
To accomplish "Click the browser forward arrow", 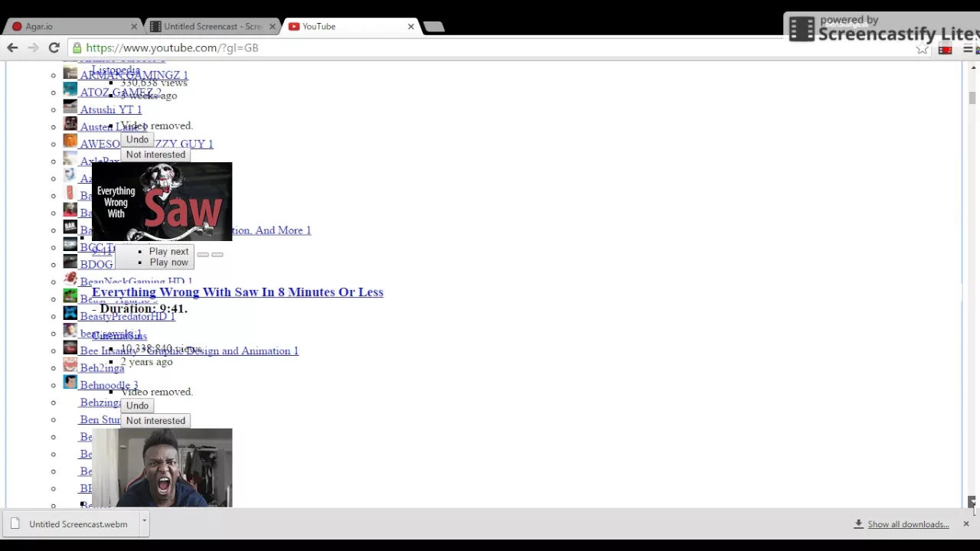I will [x=33, y=47].
